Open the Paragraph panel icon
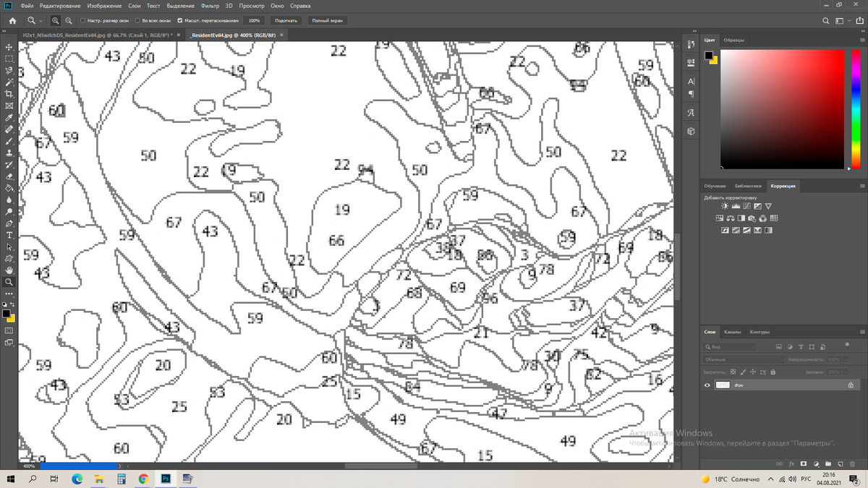The height and width of the screenshot is (488, 868). point(691,93)
